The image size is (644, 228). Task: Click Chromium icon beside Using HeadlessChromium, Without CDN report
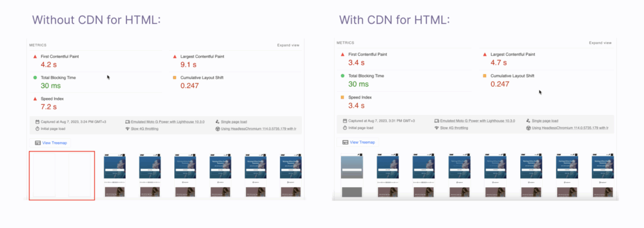(217, 129)
